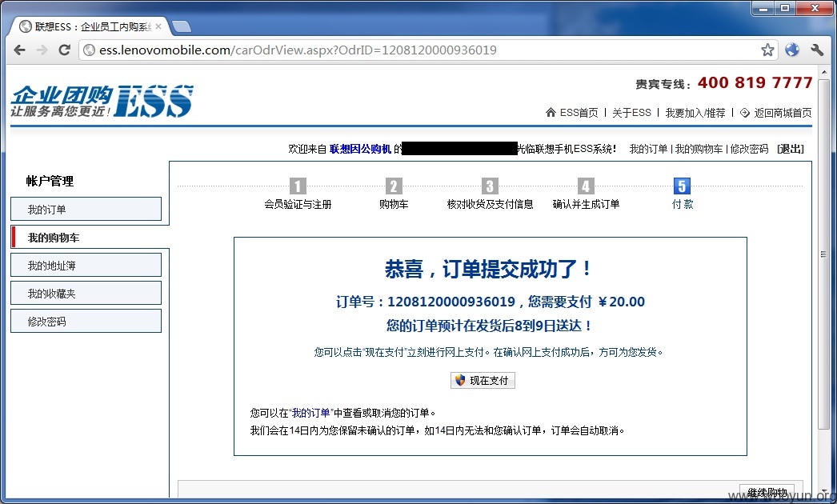Click step 3 核对收货及支付信息 icon
The image size is (837, 504).
pyautogui.click(x=490, y=186)
